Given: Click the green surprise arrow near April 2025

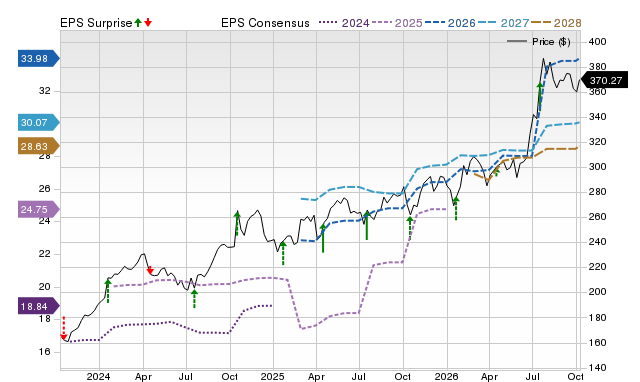Looking at the screenshot, I should coord(323,238).
